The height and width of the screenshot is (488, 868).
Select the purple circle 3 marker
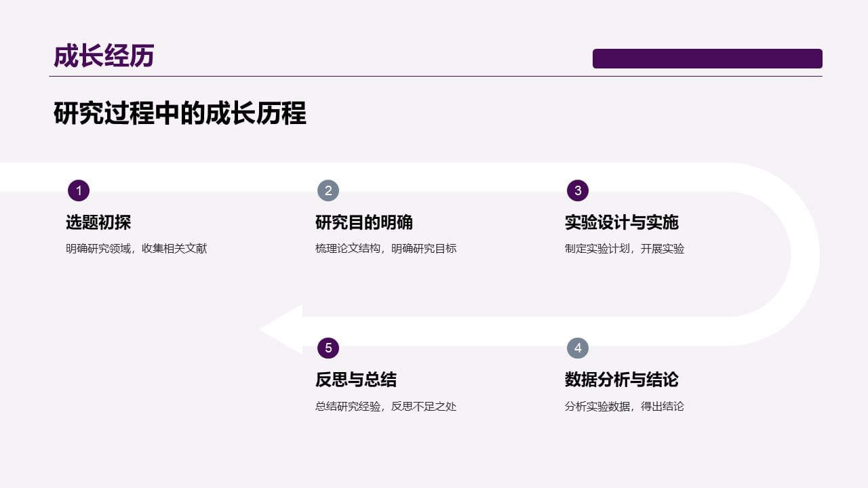click(x=578, y=190)
